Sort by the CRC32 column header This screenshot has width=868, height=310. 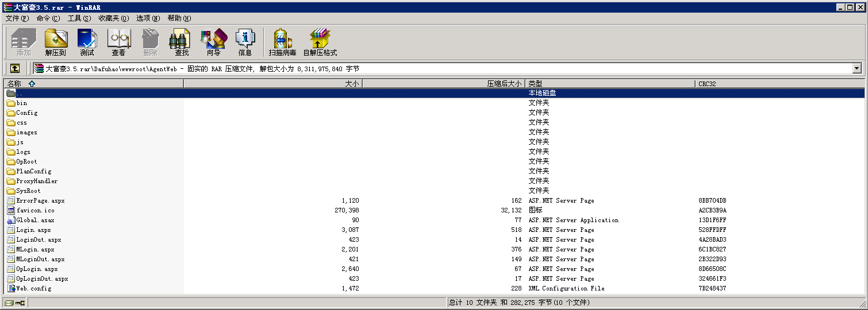point(707,83)
